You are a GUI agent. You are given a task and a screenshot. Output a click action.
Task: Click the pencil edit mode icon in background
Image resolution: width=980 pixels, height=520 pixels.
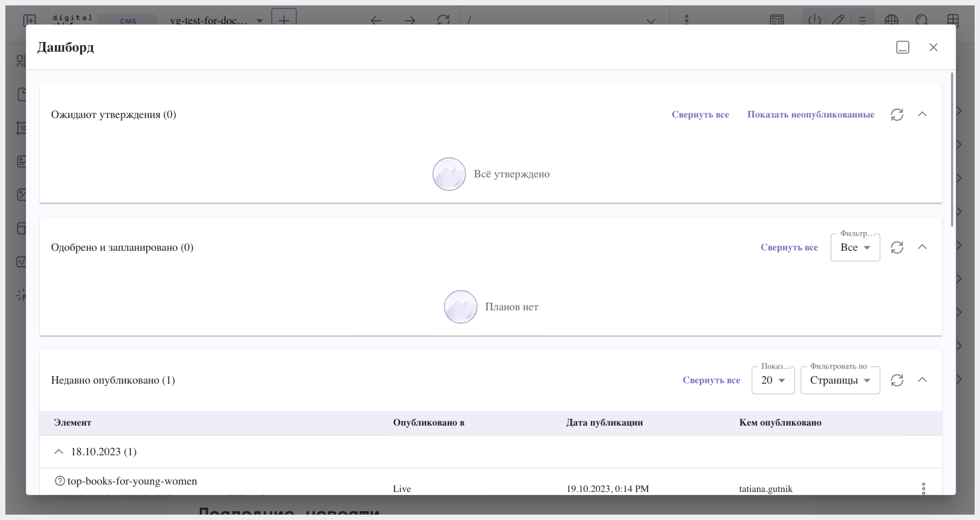[x=838, y=20]
